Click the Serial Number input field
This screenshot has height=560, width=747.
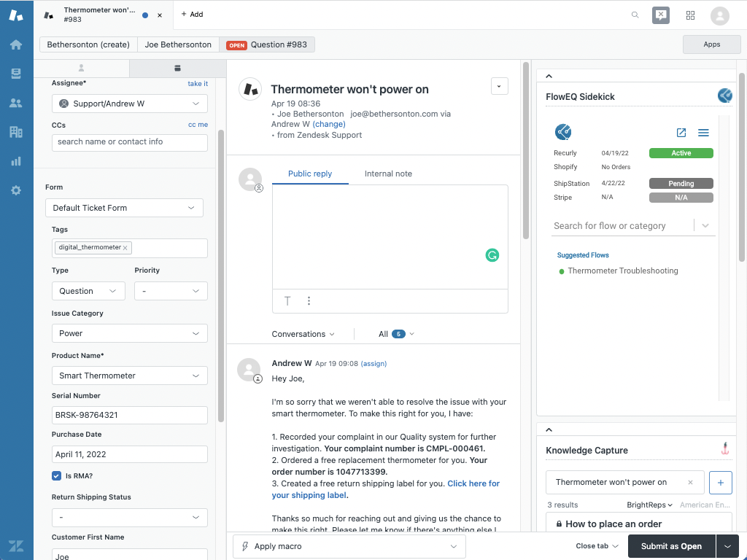129,415
